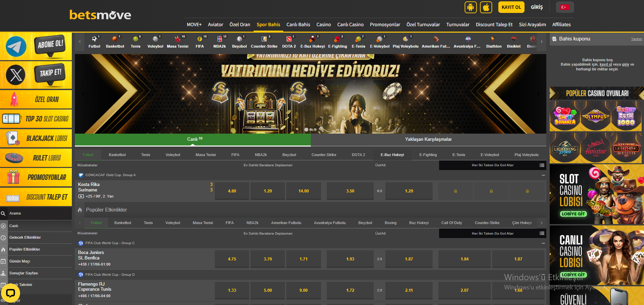Open the Blackjack Lobisi sidebar banner

pyautogui.click(x=36, y=138)
